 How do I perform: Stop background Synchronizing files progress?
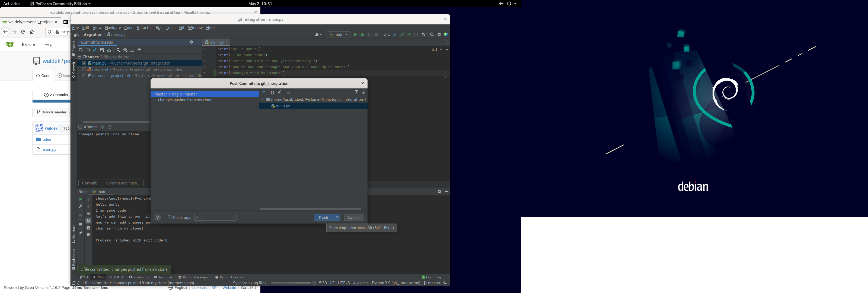click(x=314, y=283)
